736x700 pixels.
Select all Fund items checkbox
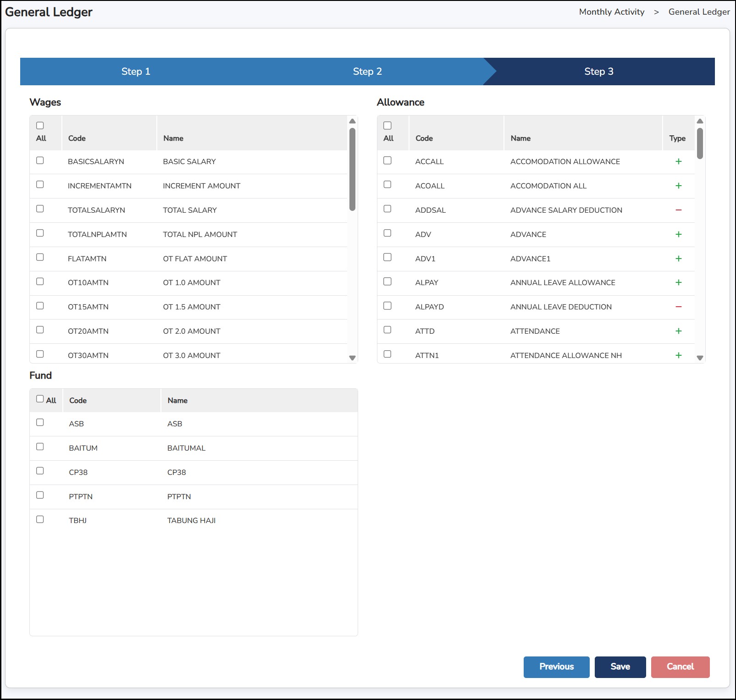click(40, 399)
